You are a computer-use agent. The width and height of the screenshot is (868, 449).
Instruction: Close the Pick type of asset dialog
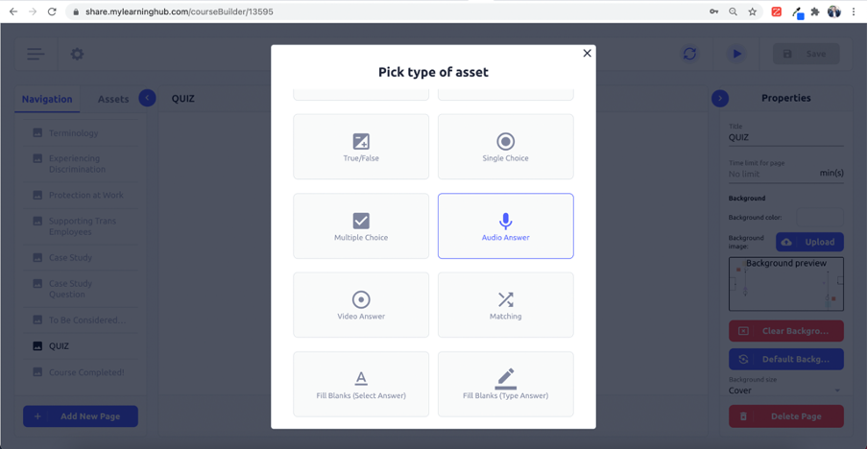click(x=588, y=53)
